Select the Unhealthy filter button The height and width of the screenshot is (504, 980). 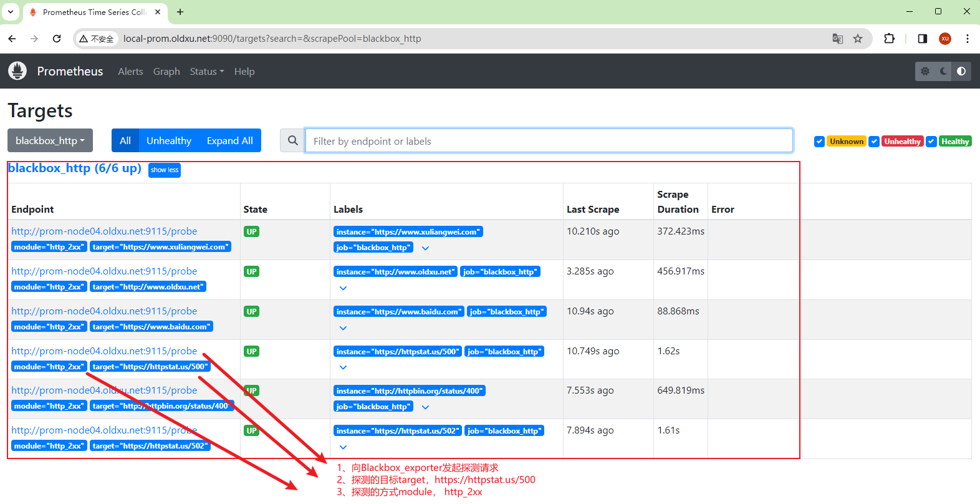coord(169,140)
